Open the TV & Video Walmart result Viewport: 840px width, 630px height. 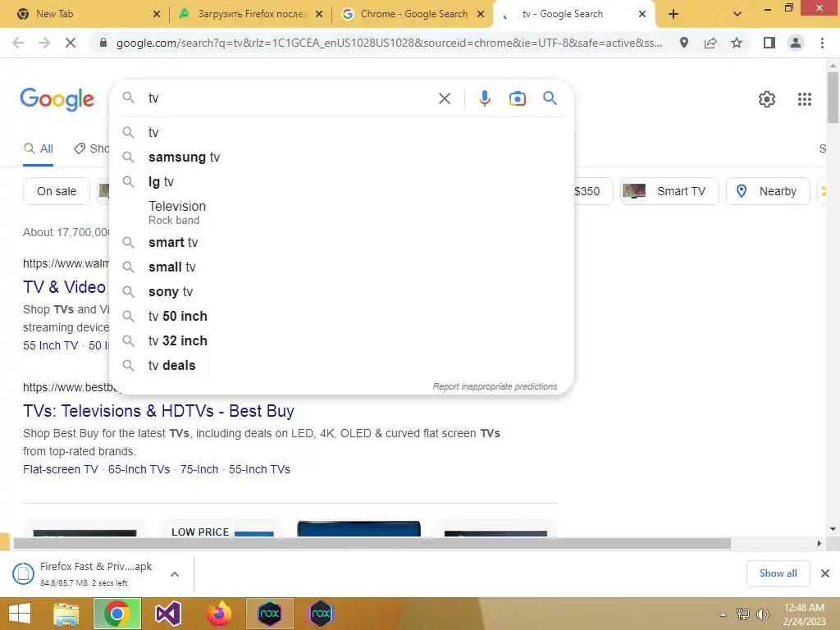point(64,287)
